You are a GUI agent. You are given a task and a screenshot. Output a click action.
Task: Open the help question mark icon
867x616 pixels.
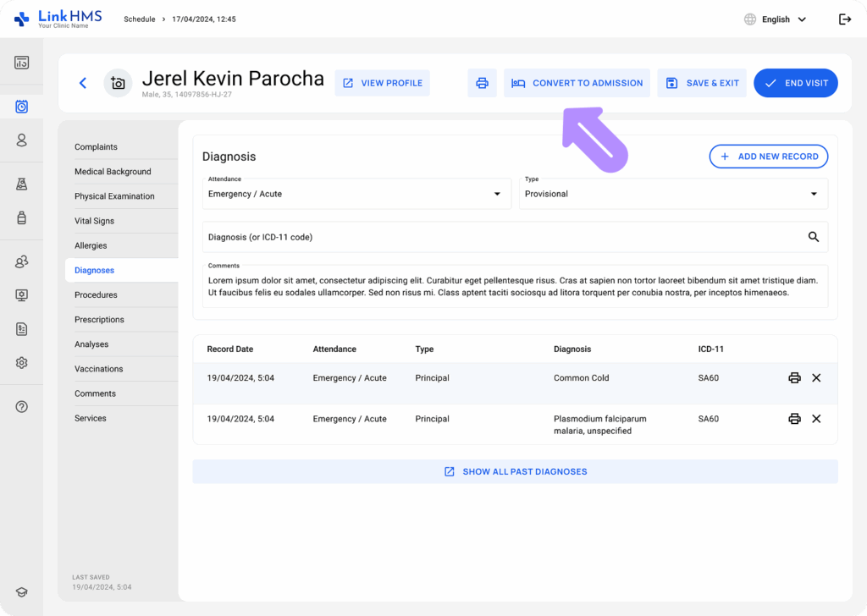point(22,406)
